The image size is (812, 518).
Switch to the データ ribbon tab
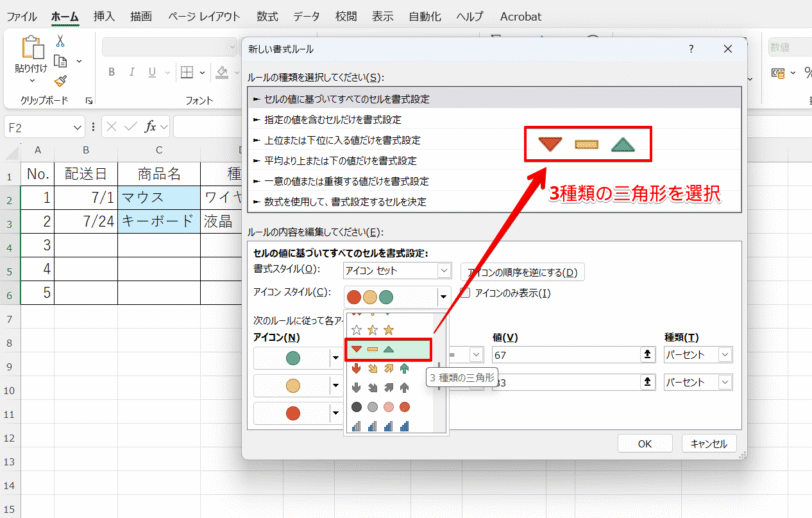point(306,17)
